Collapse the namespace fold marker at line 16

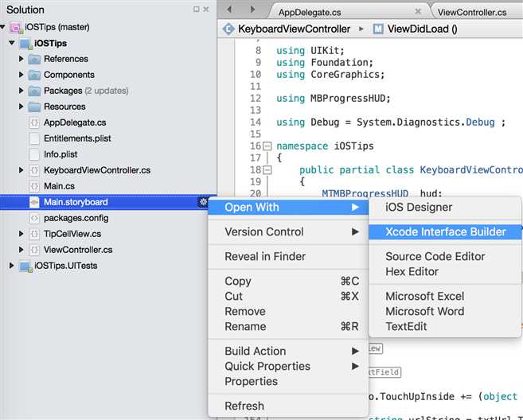267,146
